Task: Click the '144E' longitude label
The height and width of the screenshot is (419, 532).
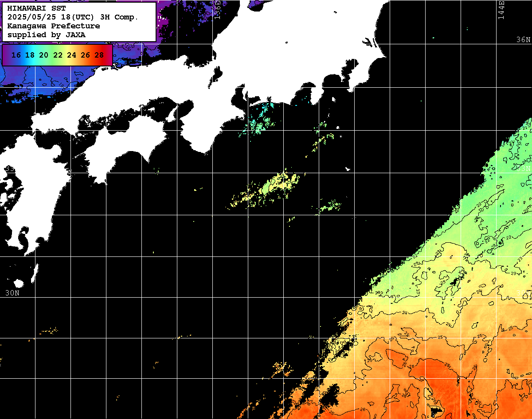Action: click(x=501, y=10)
